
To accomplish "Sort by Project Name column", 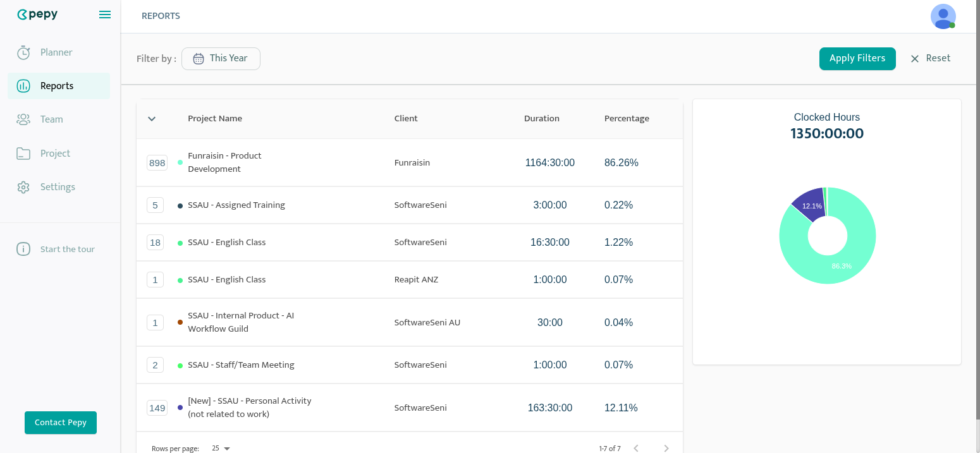I will [x=215, y=119].
